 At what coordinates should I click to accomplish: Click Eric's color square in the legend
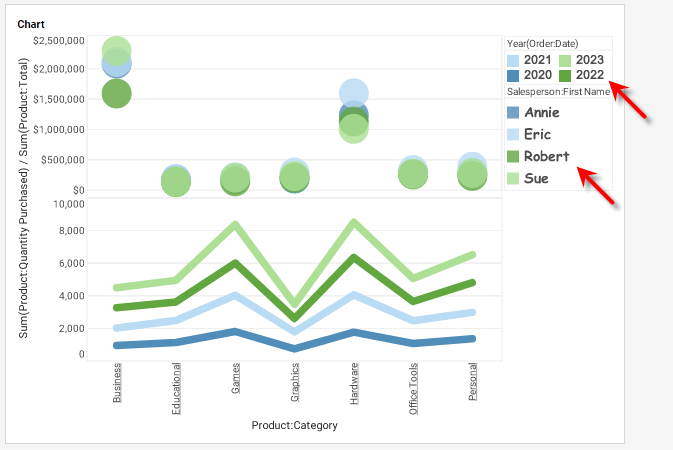(x=514, y=134)
